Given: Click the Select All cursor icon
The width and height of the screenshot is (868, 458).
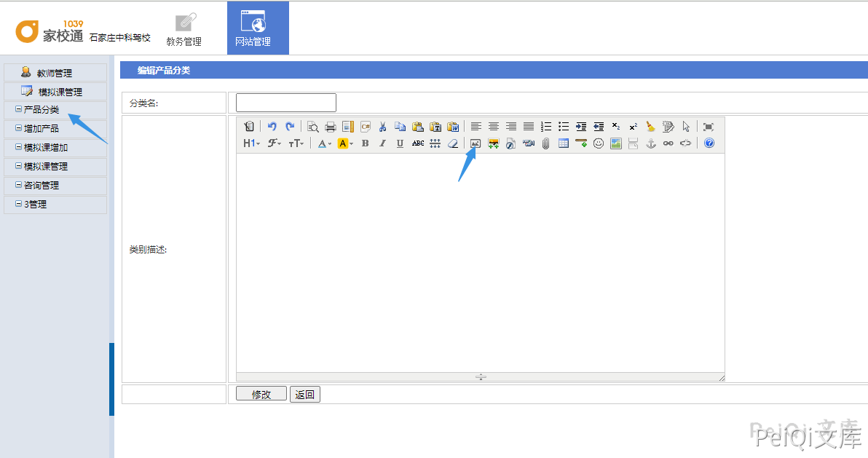Looking at the screenshot, I should (686, 126).
